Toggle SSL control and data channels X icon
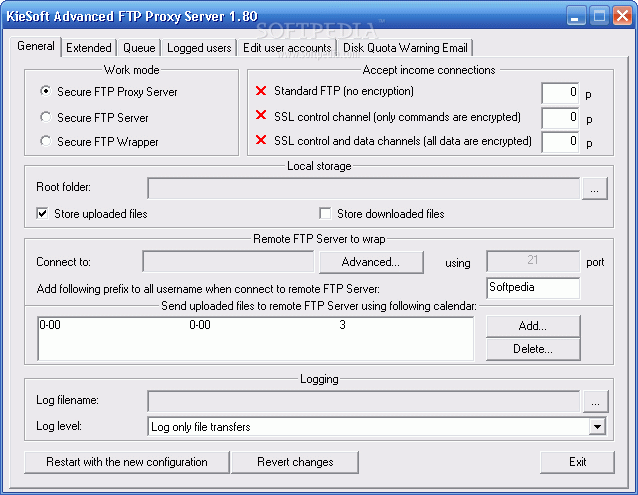The image size is (638, 495). [261, 140]
